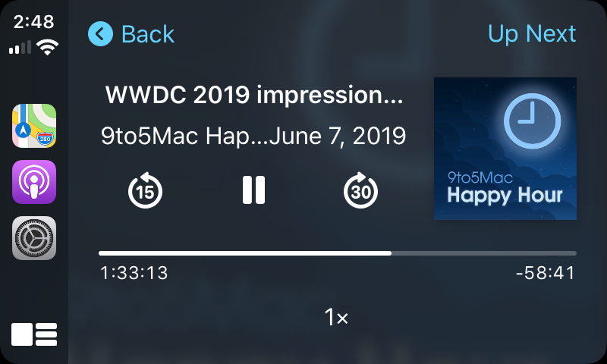Tap the 2:48 clock display
607x364 pixels.
(33, 22)
